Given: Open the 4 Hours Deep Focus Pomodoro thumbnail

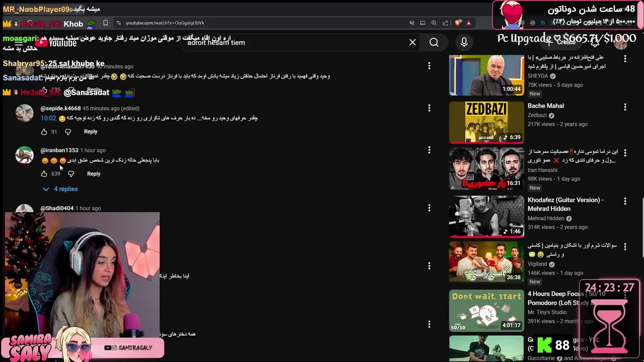Looking at the screenshot, I should click(x=487, y=311).
